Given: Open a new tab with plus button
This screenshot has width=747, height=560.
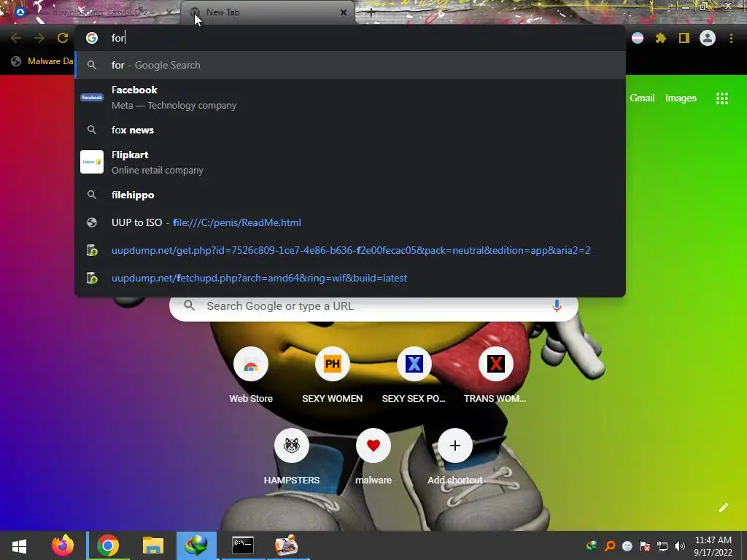Looking at the screenshot, I should [x=371, y=12].
